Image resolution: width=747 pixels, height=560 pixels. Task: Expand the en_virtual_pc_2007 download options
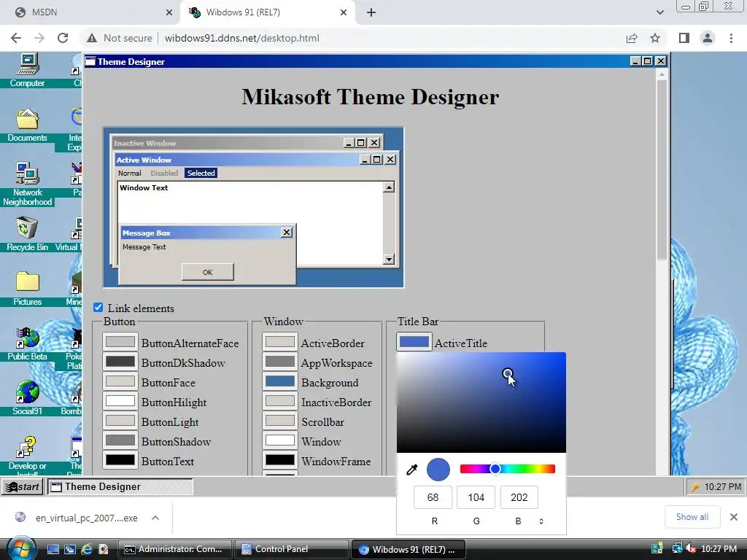click(x=155, y=518)
